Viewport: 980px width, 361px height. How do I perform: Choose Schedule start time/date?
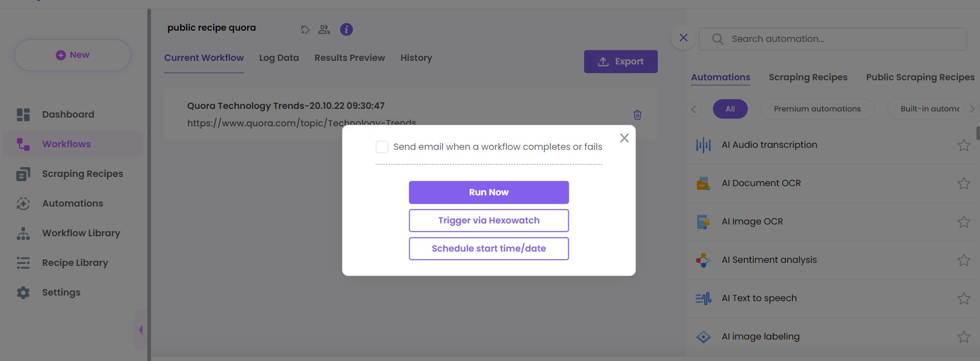[488, 249]
